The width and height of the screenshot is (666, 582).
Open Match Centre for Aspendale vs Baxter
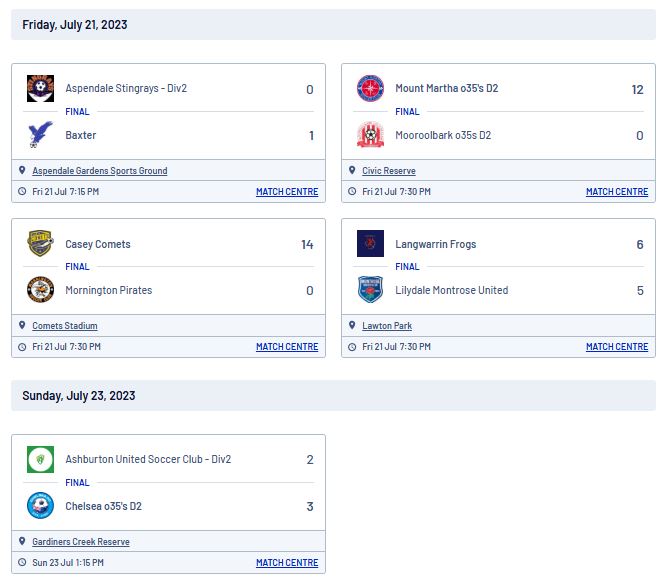click(287, 192)
